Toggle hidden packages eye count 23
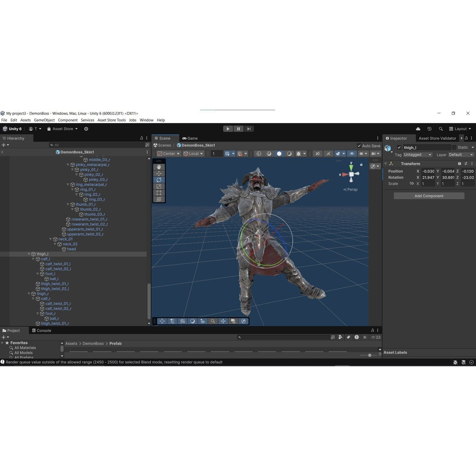This screenshot has width=476, height=476. click(376, 337)
